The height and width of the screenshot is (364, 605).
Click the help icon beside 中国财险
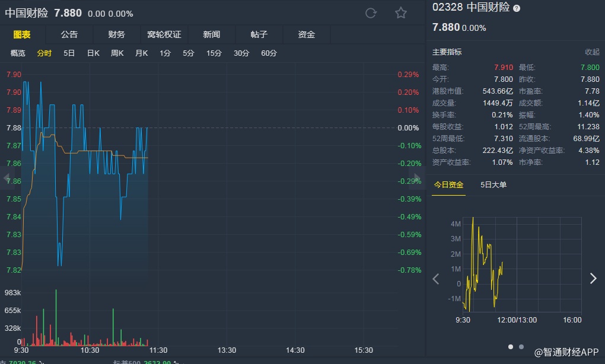(517, 8)
